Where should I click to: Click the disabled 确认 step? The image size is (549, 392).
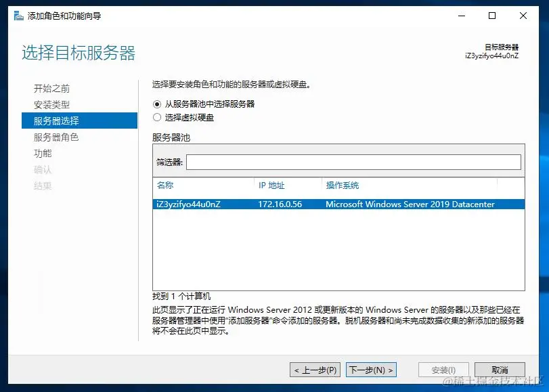coord(43,169)
